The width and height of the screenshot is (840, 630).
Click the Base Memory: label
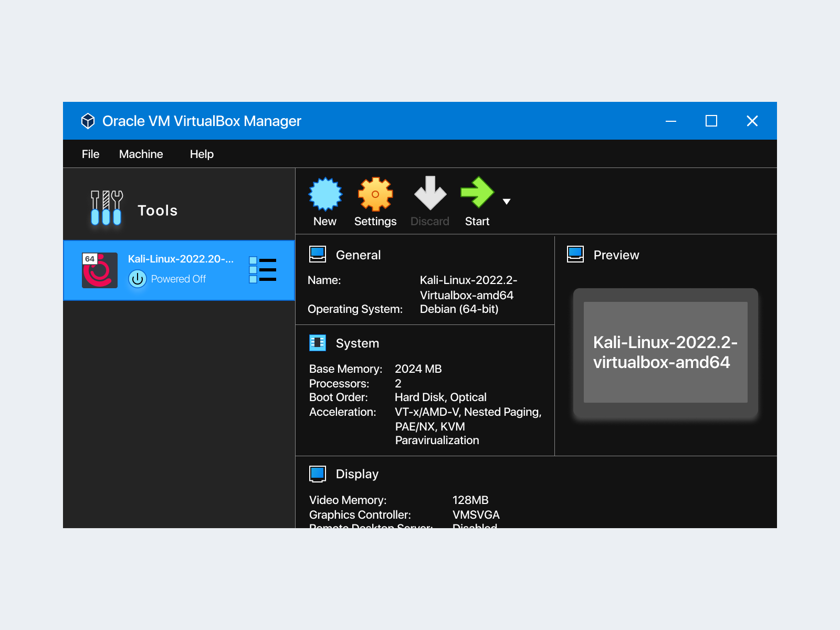(x=346, y=369)
